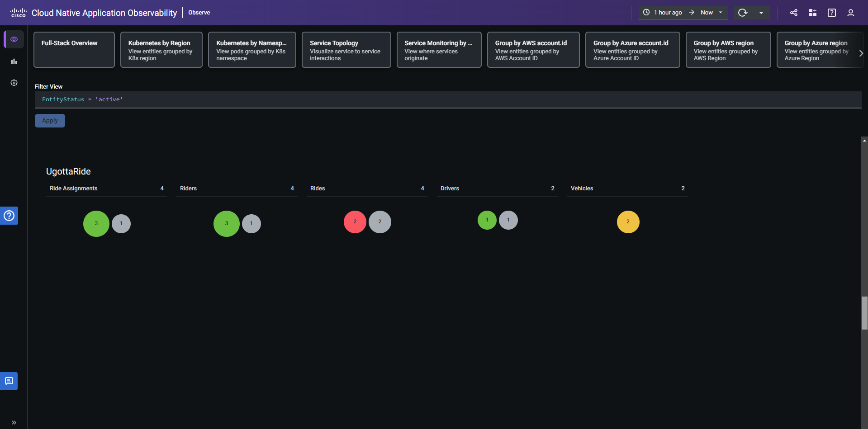Click the Filter View query input field
The image size is (868, 429).
pyautogui.click(x=448, y=99)
